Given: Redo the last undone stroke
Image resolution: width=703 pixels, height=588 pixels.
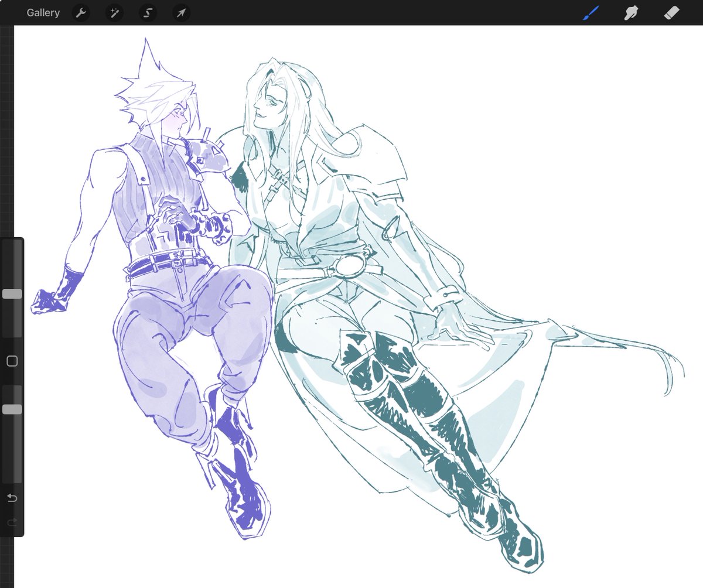Looking at the screenshot, I should pos(12,522).
